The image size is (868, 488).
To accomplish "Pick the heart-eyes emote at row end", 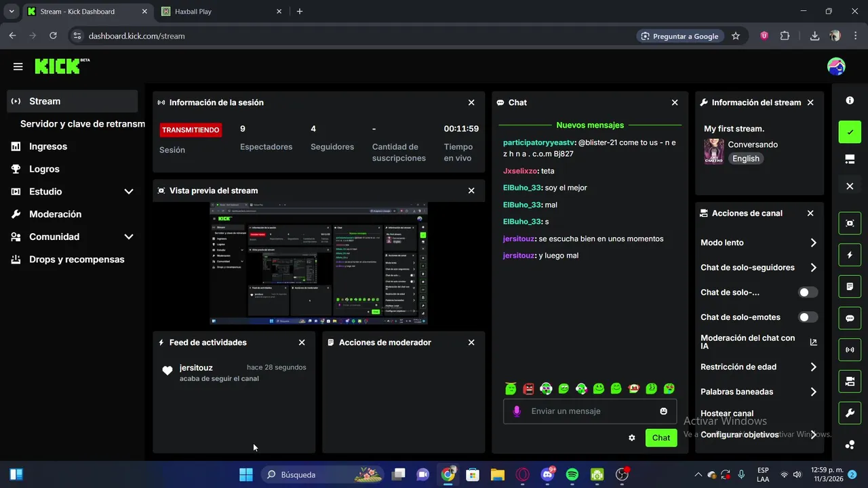I will [x=669, y=388].
